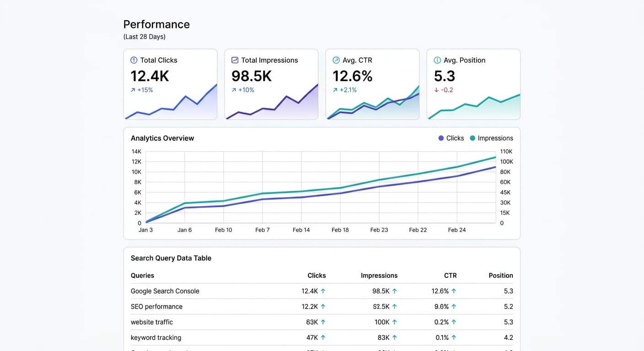The width and height of the screenshot is (644, 351).
Task: Click the Total Impressions sparkline chart
Action: coord(272,102)
